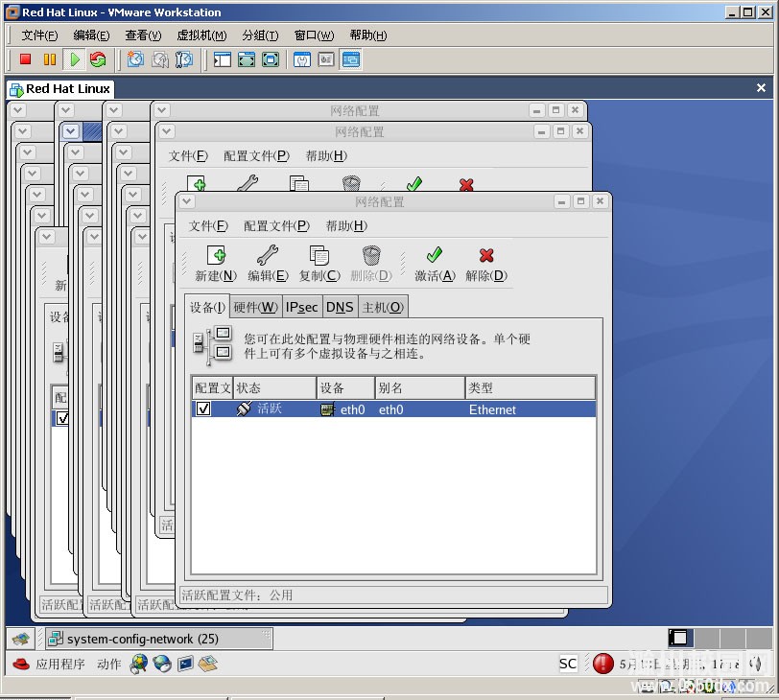The height and width of the screenshot is (700, 779).
Task: Click the 新建(N) new device icon in front window
Action: tap(216, 256)
